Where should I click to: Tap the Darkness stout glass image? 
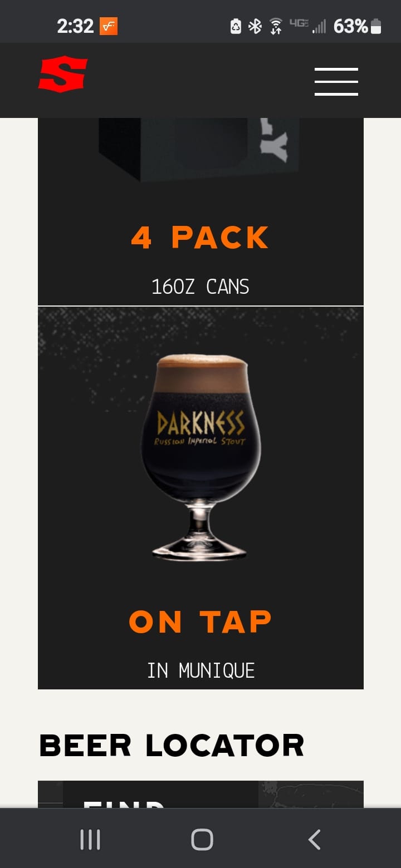[200, 456]
